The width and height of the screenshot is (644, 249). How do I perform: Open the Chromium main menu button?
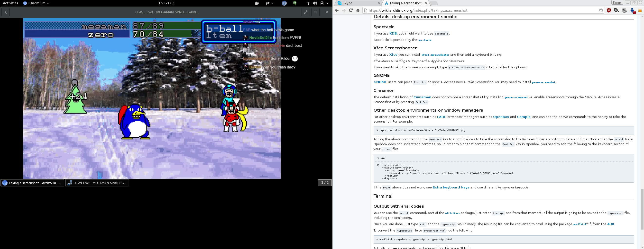click(640, 10)
